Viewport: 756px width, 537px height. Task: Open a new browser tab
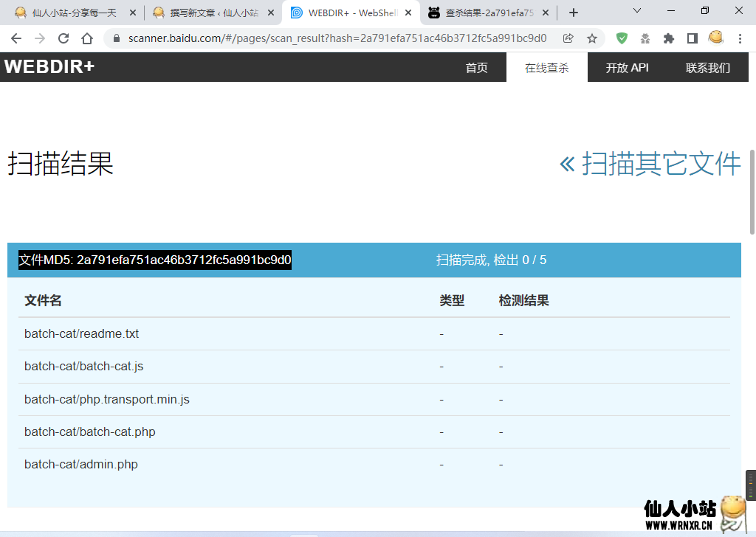(573, 13)
